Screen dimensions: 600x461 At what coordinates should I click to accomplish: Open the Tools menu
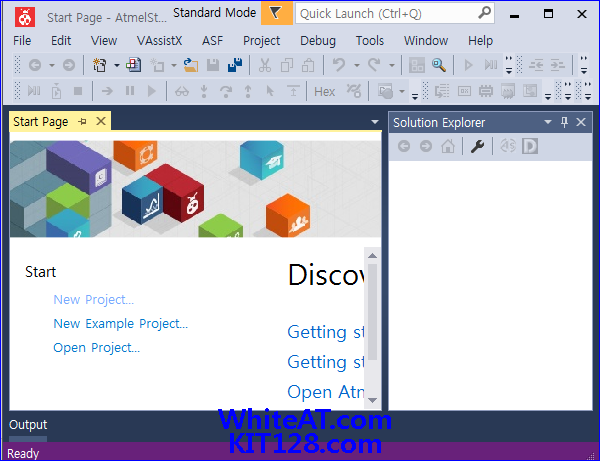point(370,41)
